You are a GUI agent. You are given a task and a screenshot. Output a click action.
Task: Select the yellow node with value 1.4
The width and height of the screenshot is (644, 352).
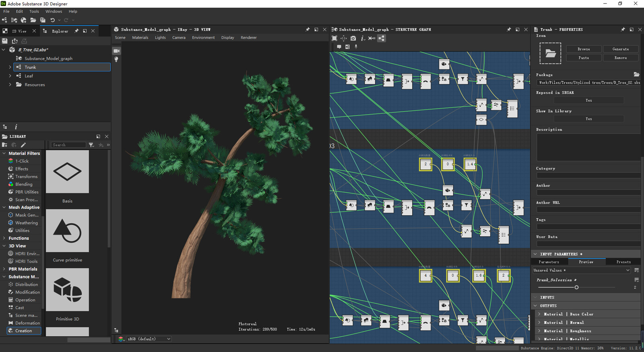pos(470,164)
